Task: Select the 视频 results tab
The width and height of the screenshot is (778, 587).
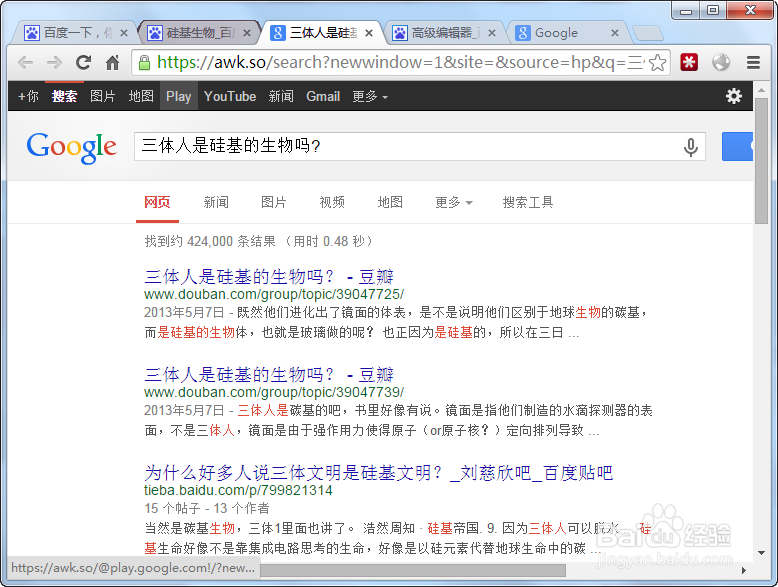Action: pos(332,202)
